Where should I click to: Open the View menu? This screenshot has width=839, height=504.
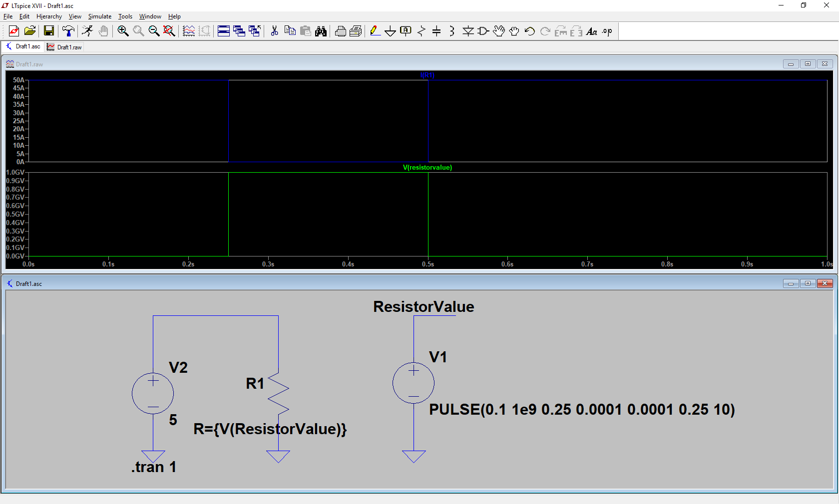tap(75, 16)
